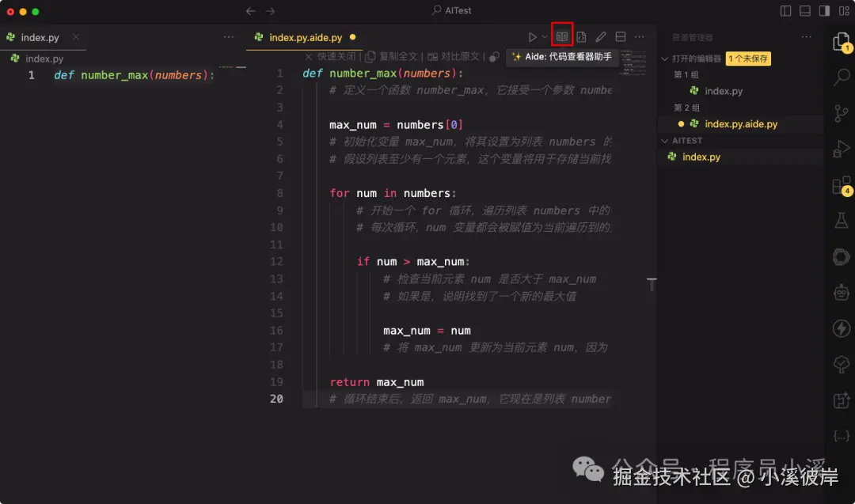Open the AI assistant robot icon

(x=841, y=291)
